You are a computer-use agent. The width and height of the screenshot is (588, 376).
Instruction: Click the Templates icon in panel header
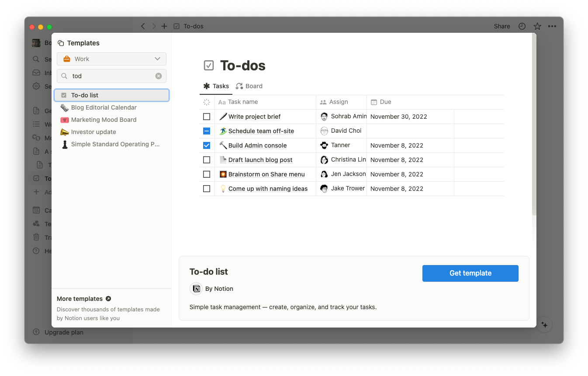61,43
